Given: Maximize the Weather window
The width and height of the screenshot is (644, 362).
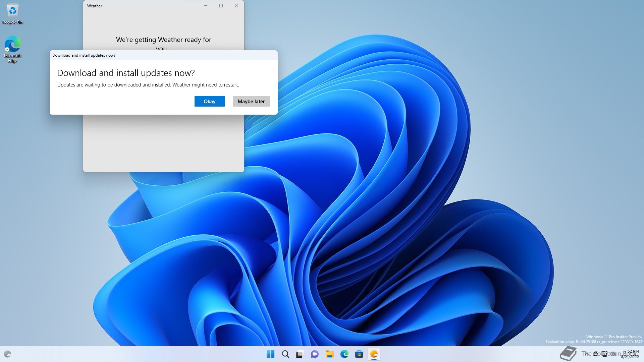Looking at the screenshot, I should pos(221,6).
